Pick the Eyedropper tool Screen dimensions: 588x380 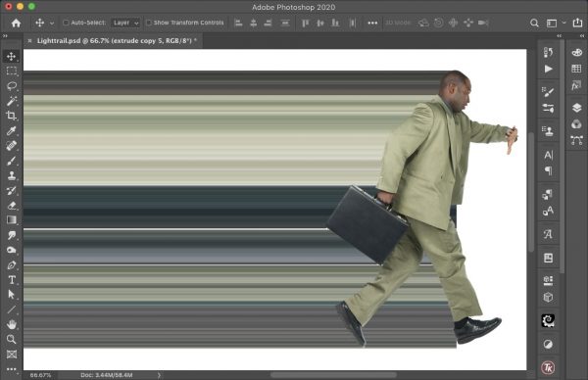pos(11,130)
